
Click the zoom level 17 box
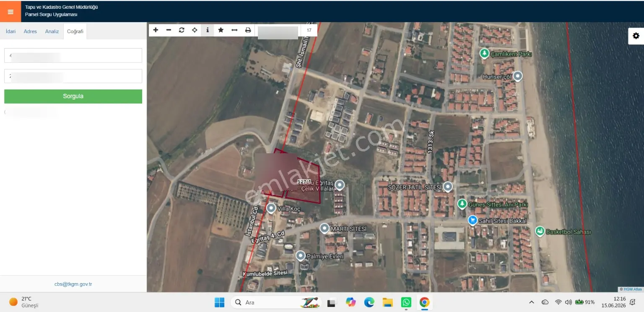tap(309, 30)
